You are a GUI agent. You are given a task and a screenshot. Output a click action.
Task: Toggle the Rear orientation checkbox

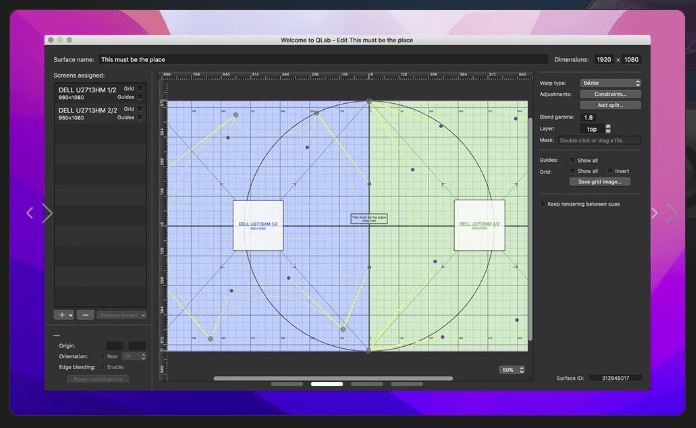click(102, 357)
